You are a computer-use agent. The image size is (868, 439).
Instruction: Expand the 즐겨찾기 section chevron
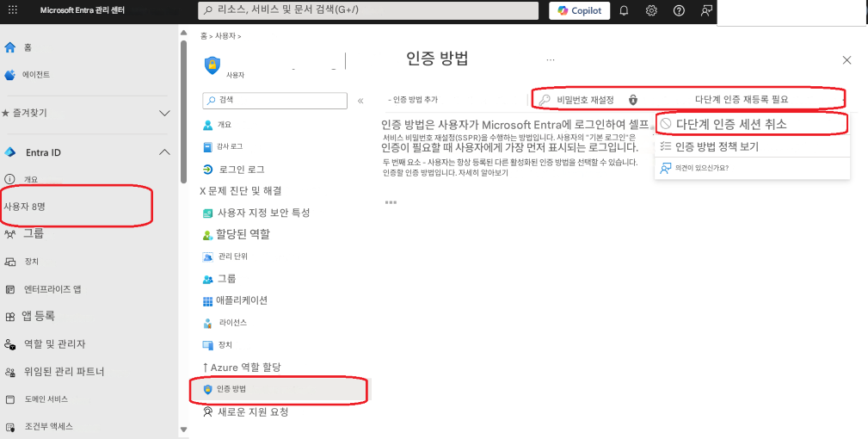(x=164, y=113)
